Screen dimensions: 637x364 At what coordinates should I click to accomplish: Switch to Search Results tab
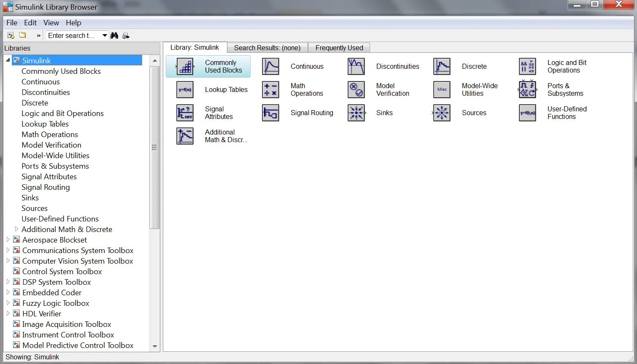[267, 48]
